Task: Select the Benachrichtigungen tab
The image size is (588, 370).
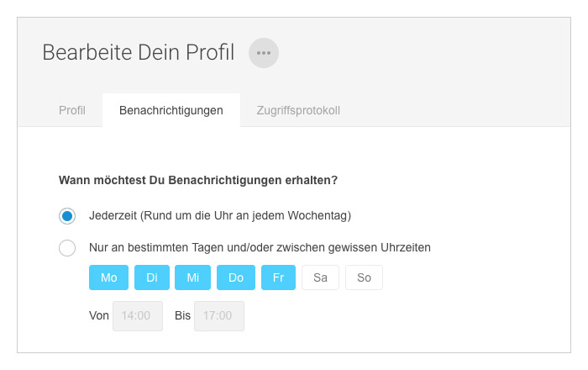Action: 171,110
